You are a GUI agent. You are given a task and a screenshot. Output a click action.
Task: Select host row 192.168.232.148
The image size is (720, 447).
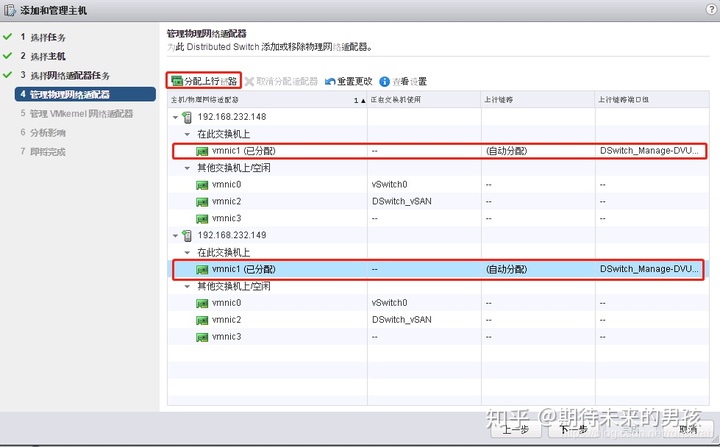tap(438, 117)
